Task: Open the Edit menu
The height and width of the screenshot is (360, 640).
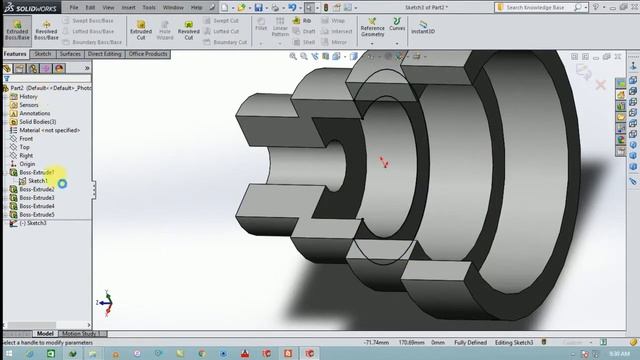Action: (90, 7)
